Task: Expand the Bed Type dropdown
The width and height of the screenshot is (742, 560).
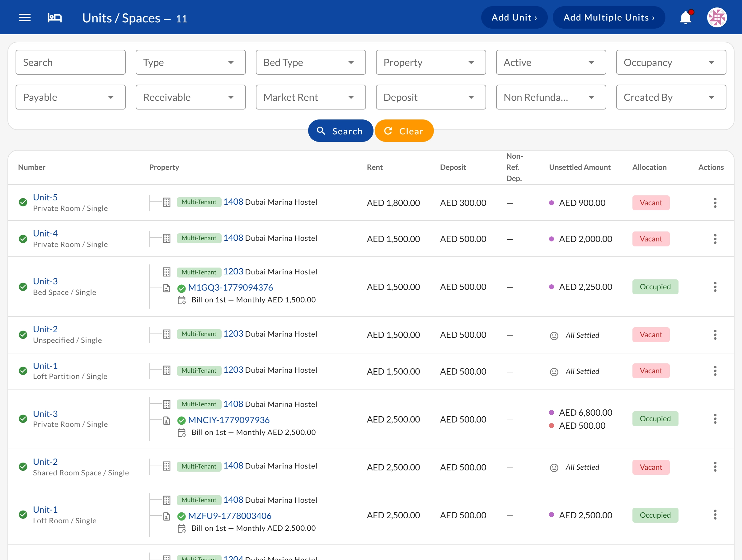Action: pyautogui.click(x=311, y=62)
